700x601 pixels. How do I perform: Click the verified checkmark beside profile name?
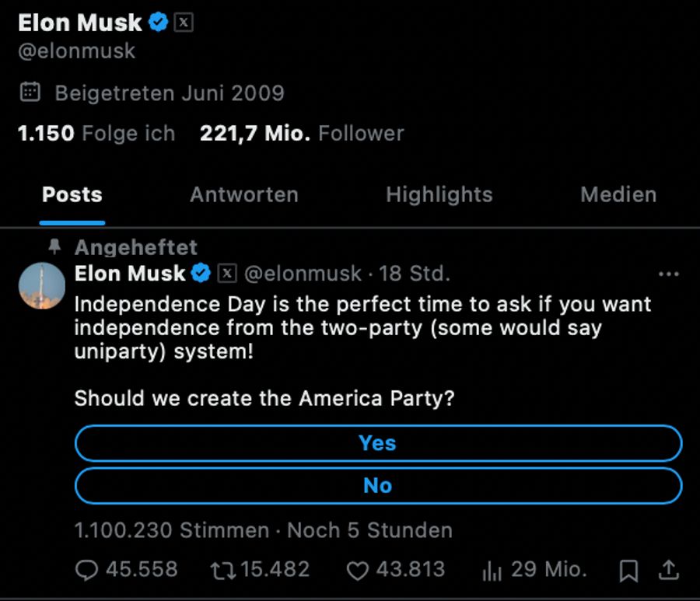[159, 23]
